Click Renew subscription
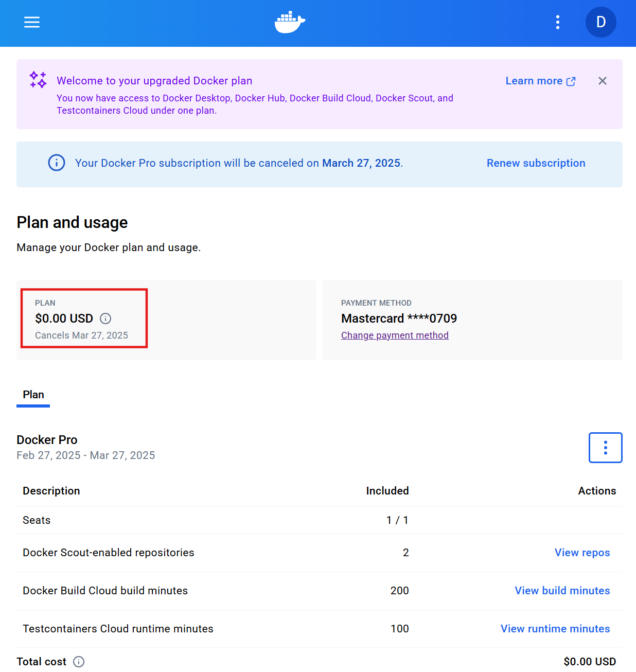 (x=536, y=163)
